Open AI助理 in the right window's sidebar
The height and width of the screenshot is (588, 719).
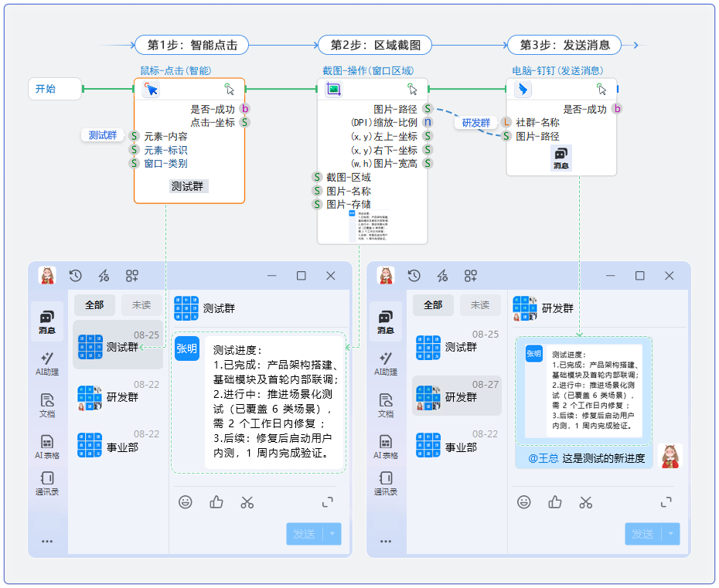(385, 363)
